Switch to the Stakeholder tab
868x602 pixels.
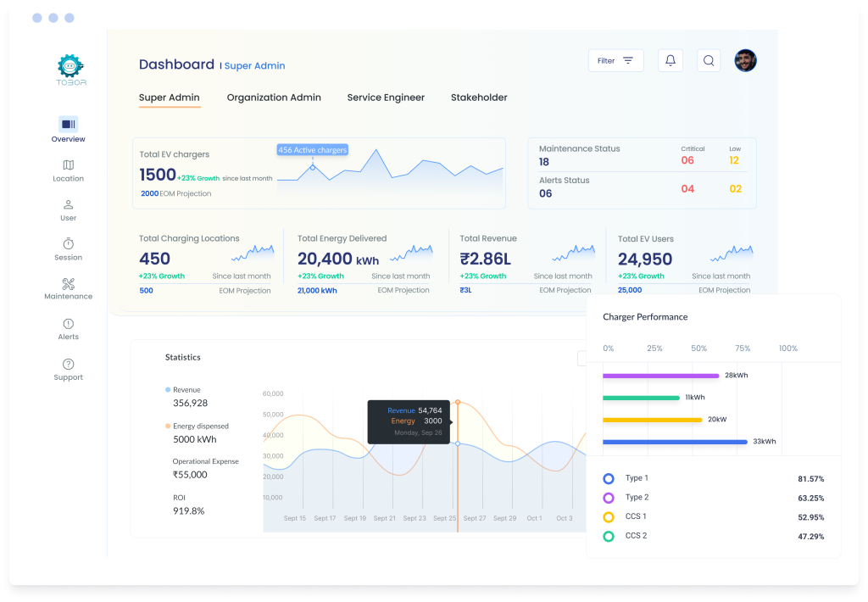pos(479,98)
